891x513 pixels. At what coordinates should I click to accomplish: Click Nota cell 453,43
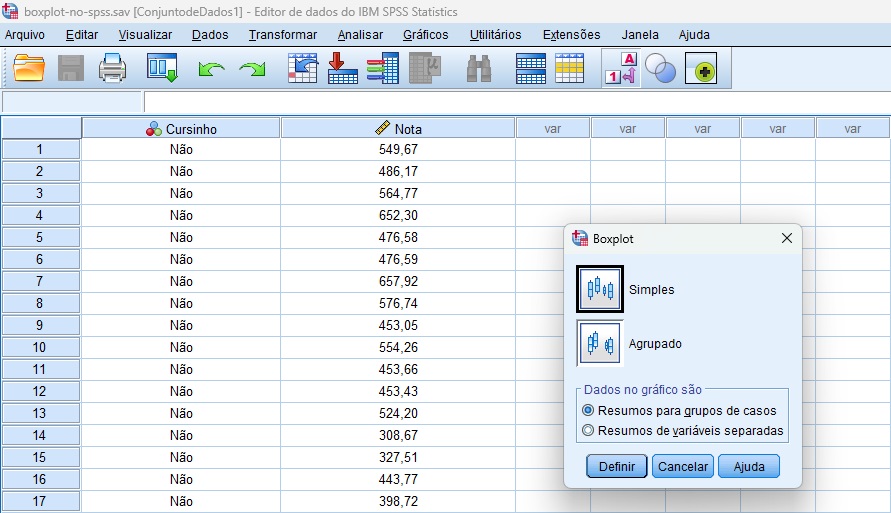point(398,391)
